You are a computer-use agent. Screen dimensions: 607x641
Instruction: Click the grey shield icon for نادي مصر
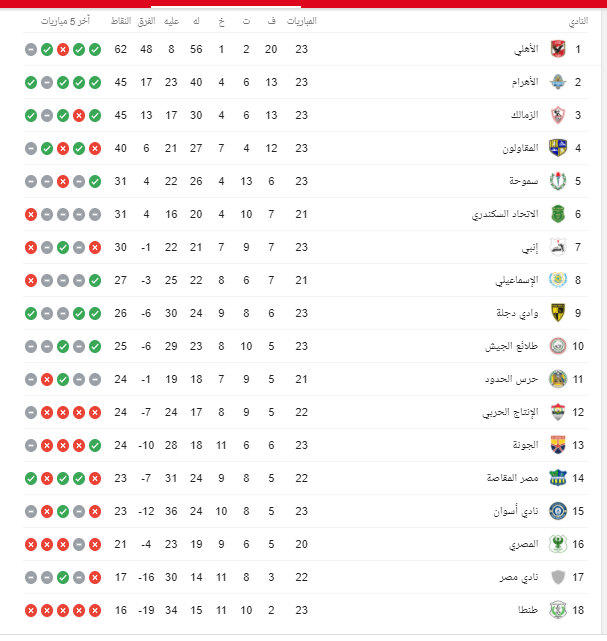click(x=558, y=577)
